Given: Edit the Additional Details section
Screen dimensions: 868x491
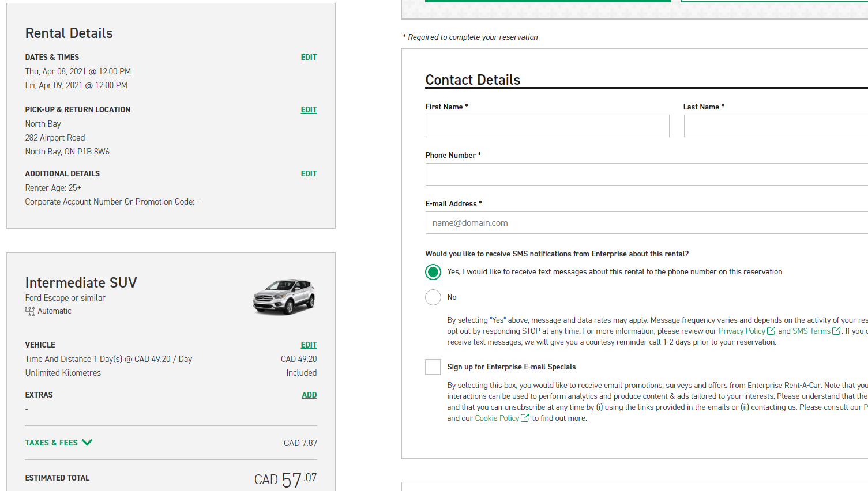Looking at the screenshot, I should (309, 173).
